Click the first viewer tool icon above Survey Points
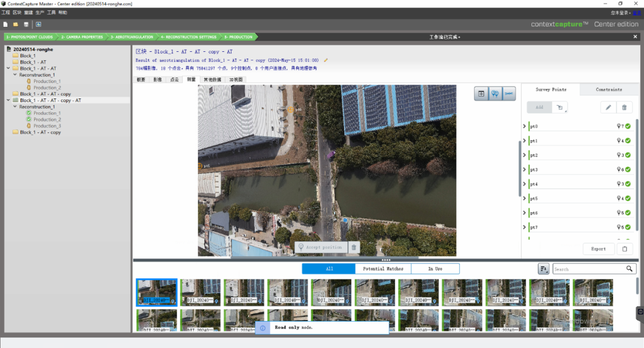Screen dimensions: 644x348 point(481,94)
